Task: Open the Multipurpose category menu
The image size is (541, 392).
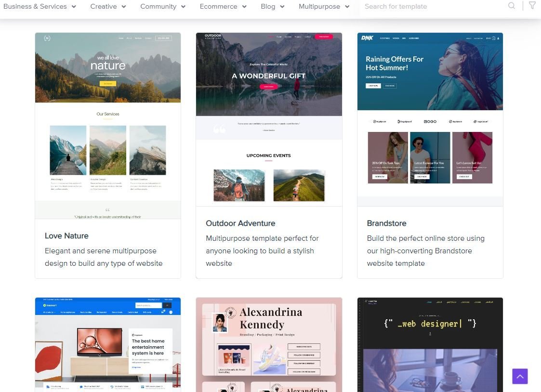Action: click(324, 7)
